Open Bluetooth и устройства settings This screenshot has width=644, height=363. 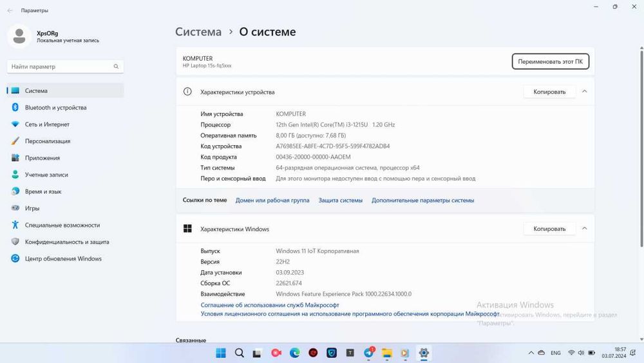[65, 107]
